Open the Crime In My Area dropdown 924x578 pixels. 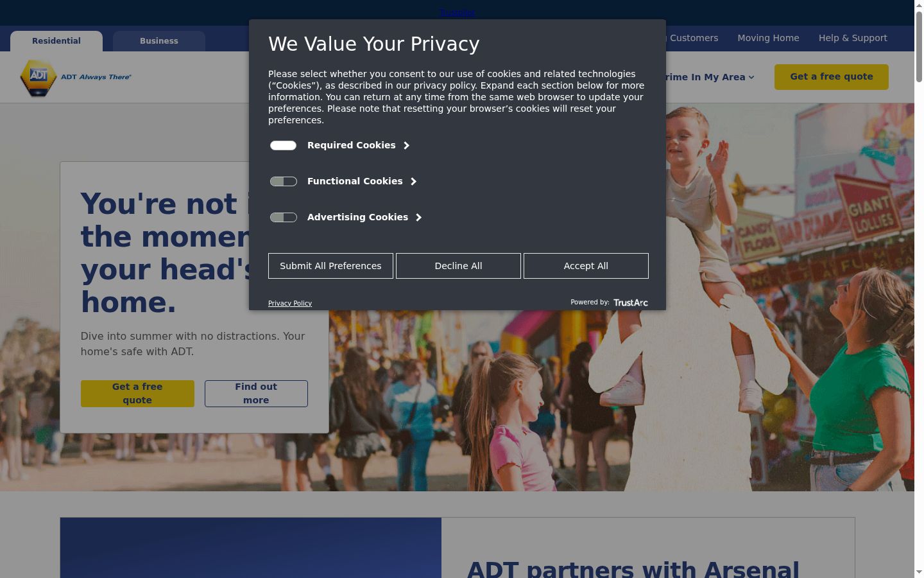(710, 77)
